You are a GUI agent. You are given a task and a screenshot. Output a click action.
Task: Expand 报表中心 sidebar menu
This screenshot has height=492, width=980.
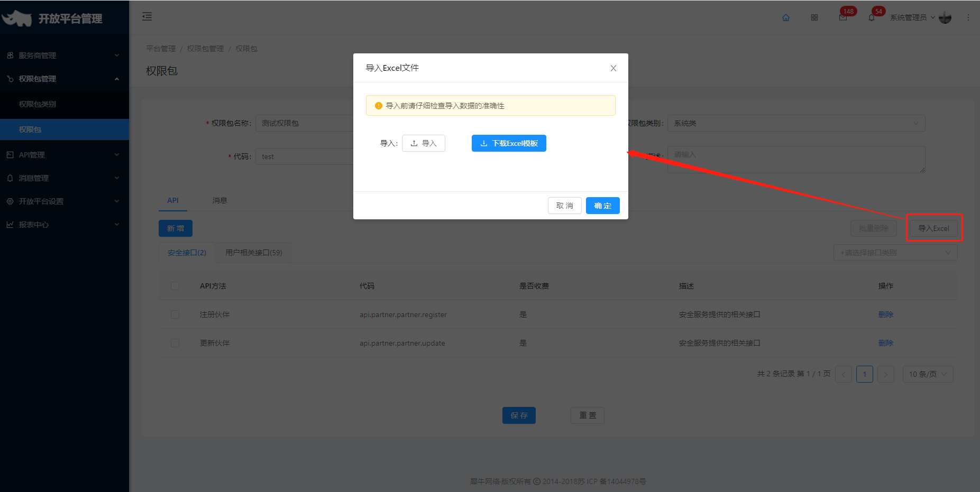pos(65,225)
